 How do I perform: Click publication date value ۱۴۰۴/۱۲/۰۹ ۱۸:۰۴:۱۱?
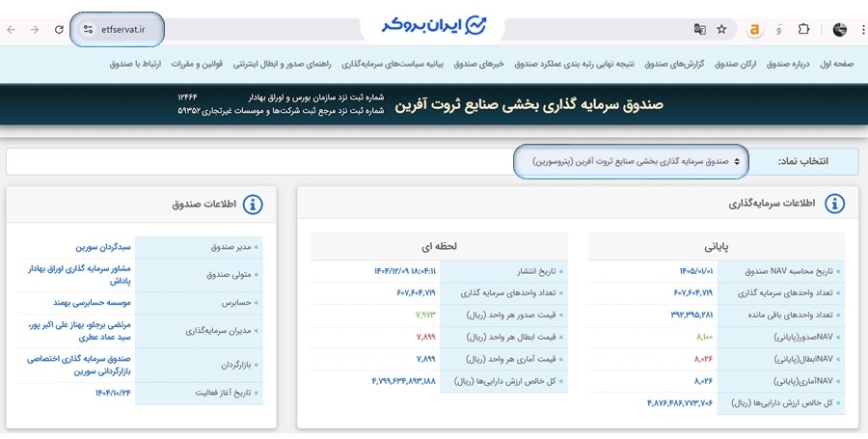click(x=405, y=271)
